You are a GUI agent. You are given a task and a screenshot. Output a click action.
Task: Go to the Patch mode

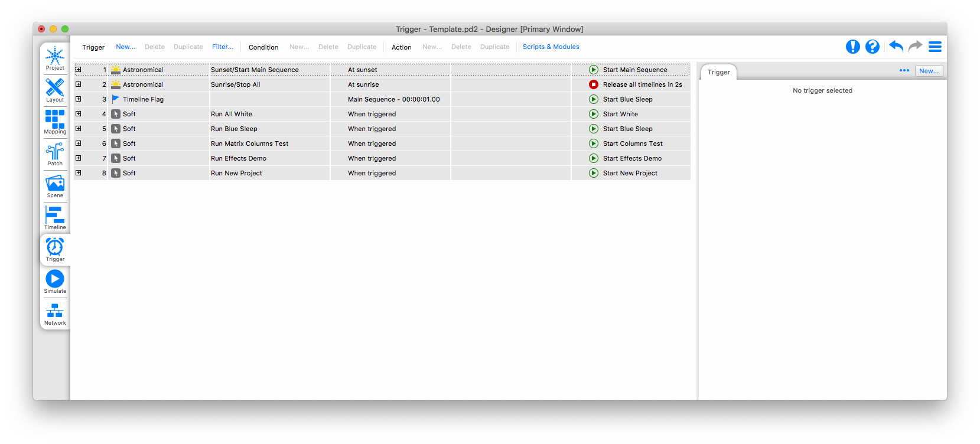tap(55, 154)
